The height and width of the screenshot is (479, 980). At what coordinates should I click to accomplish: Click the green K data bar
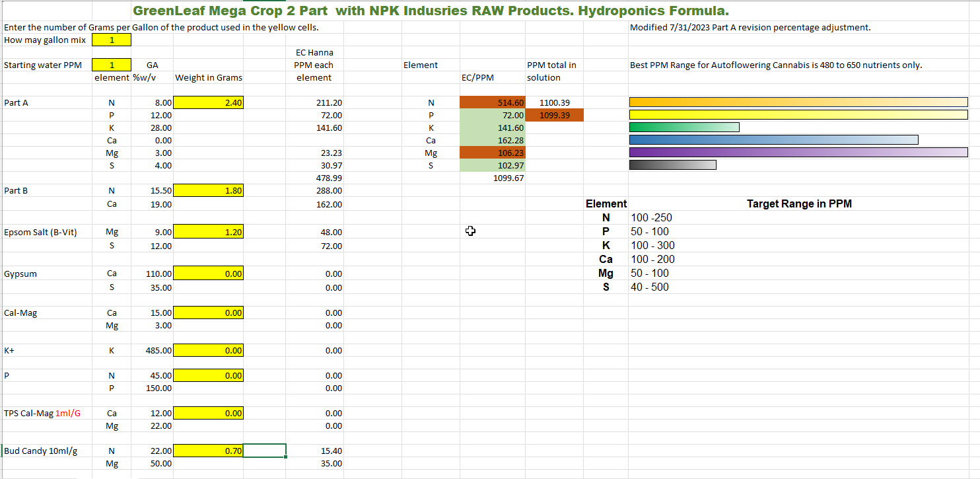click(684, 127)
